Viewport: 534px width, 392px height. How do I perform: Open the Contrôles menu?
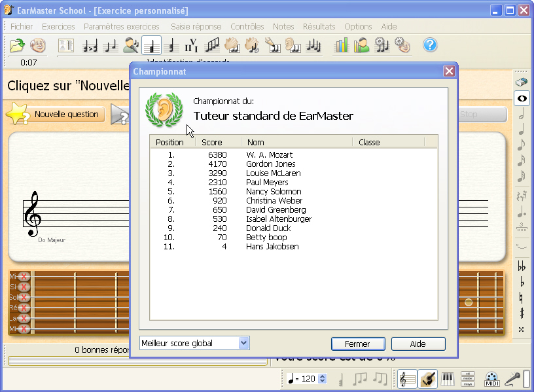click(x=247, y=27)
